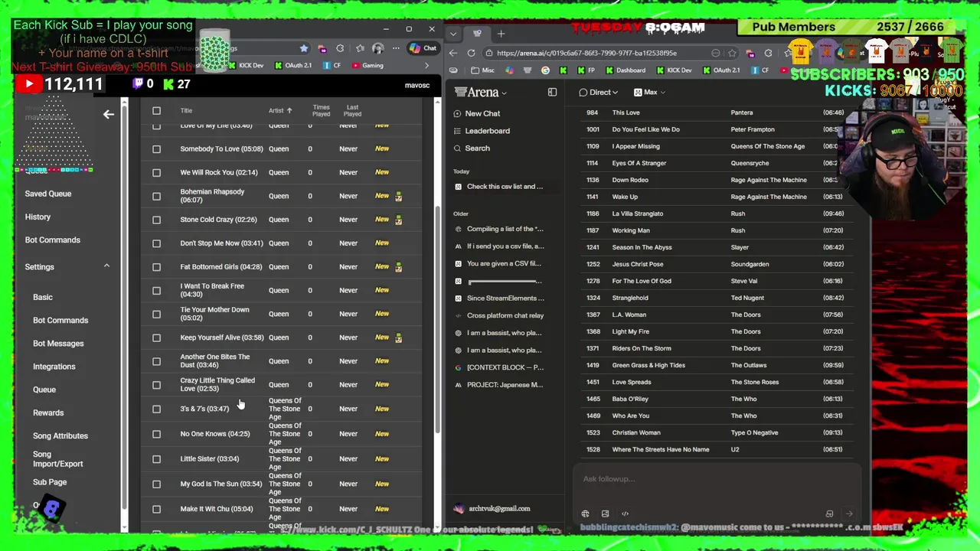Open the favorites list icon in the left browser
This screenshot has height=551, width=980.
(x=359, y=48)
